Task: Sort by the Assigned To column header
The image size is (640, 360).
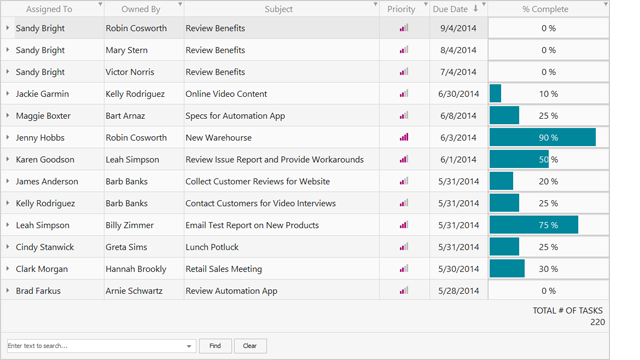Action: 49,9
